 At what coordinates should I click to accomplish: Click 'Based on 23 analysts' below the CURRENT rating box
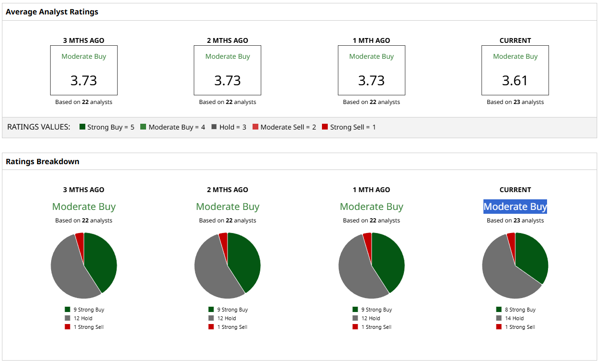pyautogui.click(x=515, y=102)
